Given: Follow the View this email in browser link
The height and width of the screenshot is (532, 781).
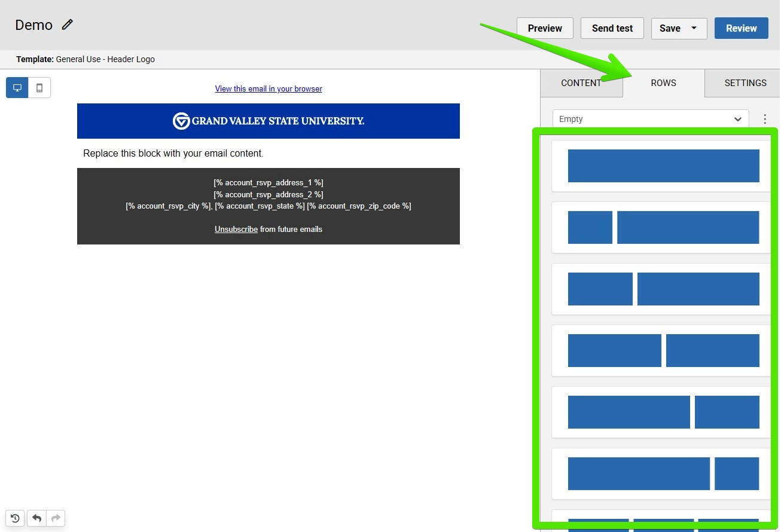Looking at the screenshot, I should pos(268,88).
